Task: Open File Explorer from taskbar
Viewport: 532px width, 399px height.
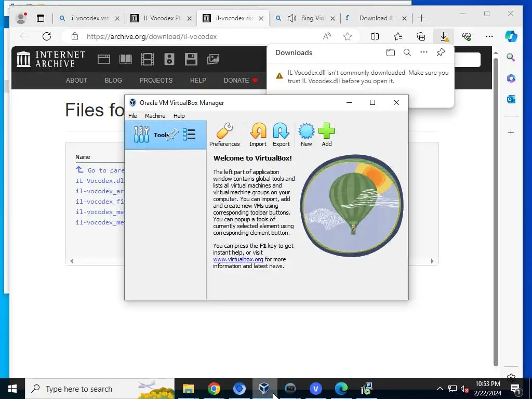Action: tap(188, 389)
